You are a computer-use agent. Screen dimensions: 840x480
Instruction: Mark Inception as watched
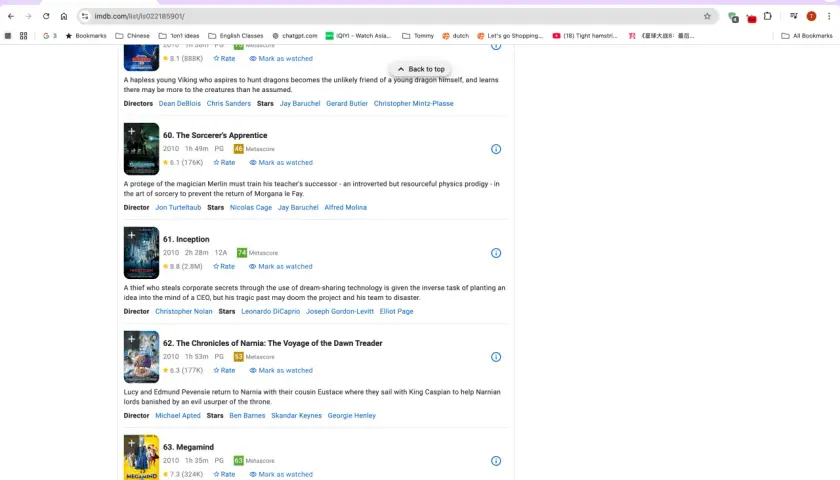point(281,266)
